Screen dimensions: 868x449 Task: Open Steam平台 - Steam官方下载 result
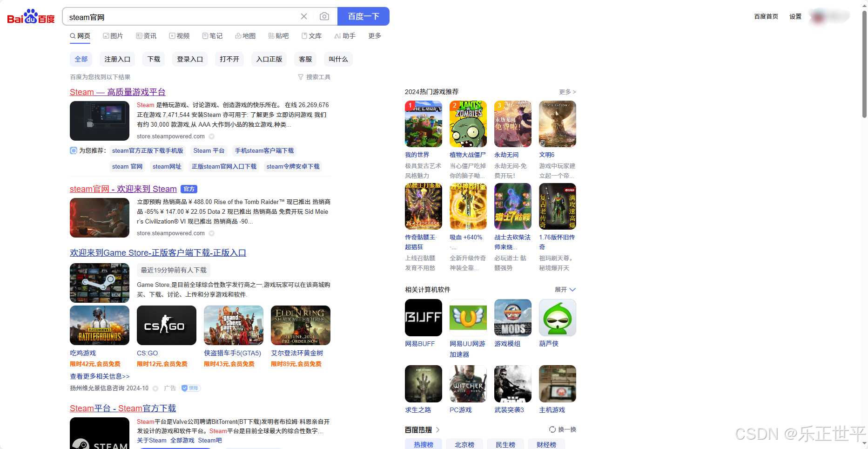coord(123,408)
